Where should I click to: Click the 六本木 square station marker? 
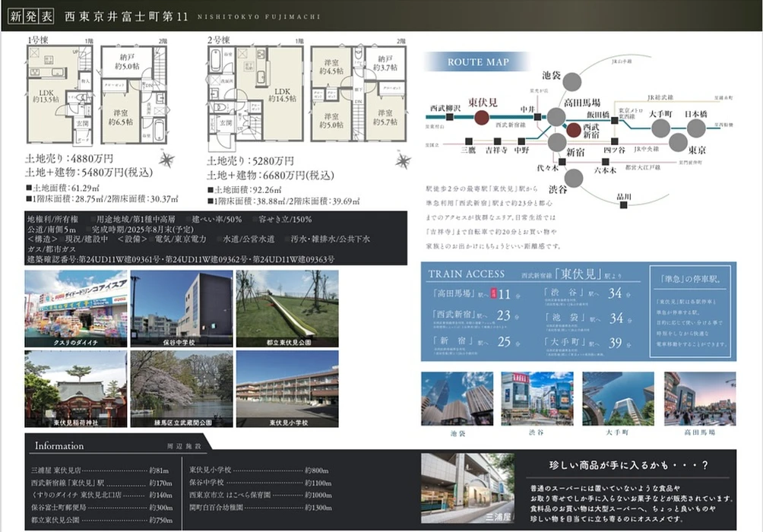click(x=606, y=162)
